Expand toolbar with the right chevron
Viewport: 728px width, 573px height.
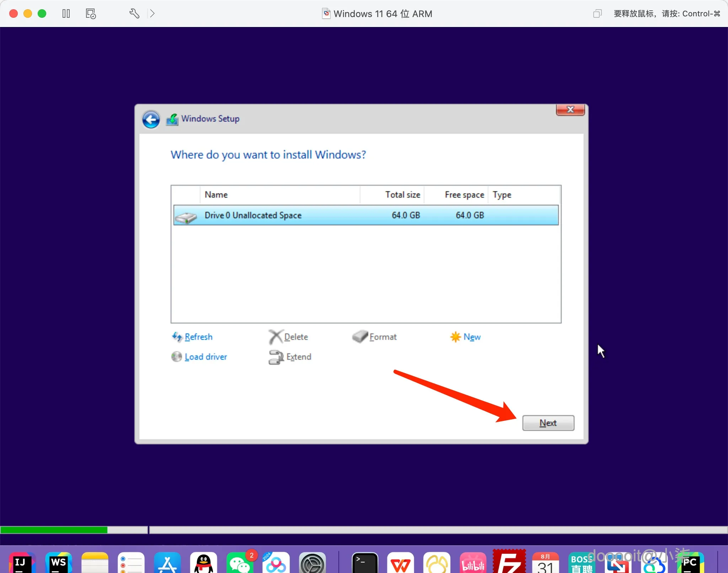pyautogui.click(x=152, y=14)
